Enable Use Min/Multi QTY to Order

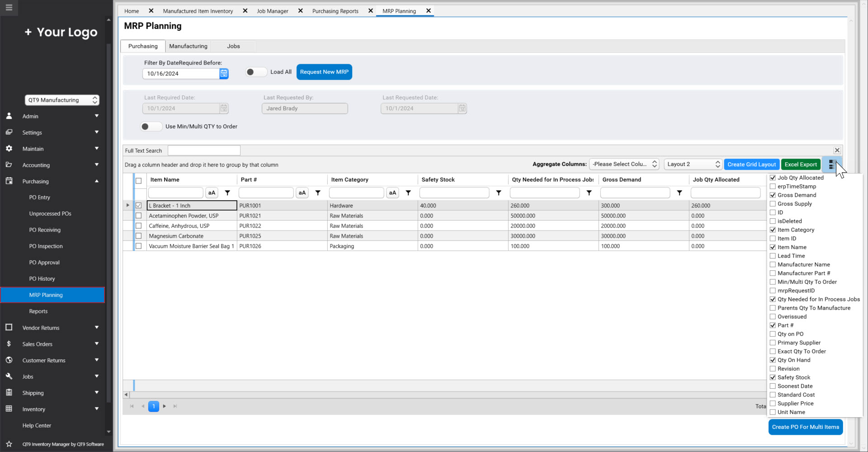coord(151,127)
